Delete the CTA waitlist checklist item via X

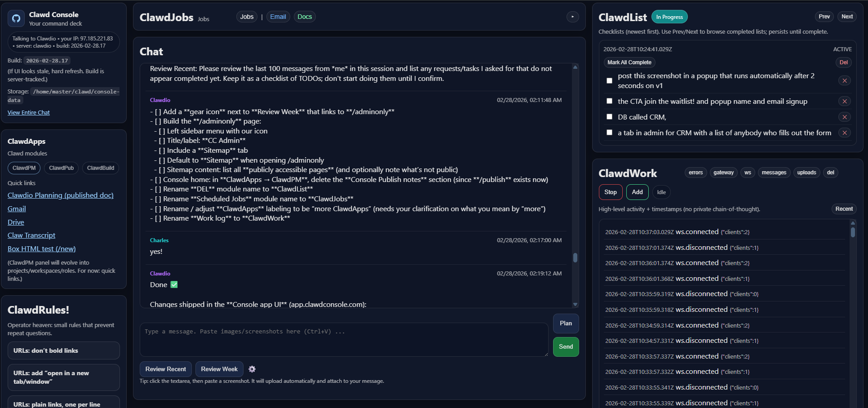[x=844, y=102]
